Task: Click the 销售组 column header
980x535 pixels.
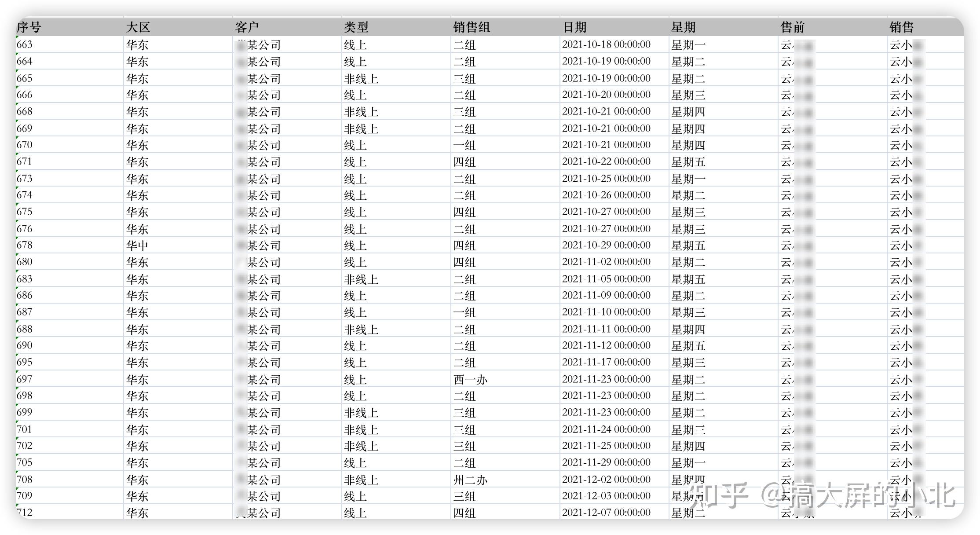Action: (472, 27)
